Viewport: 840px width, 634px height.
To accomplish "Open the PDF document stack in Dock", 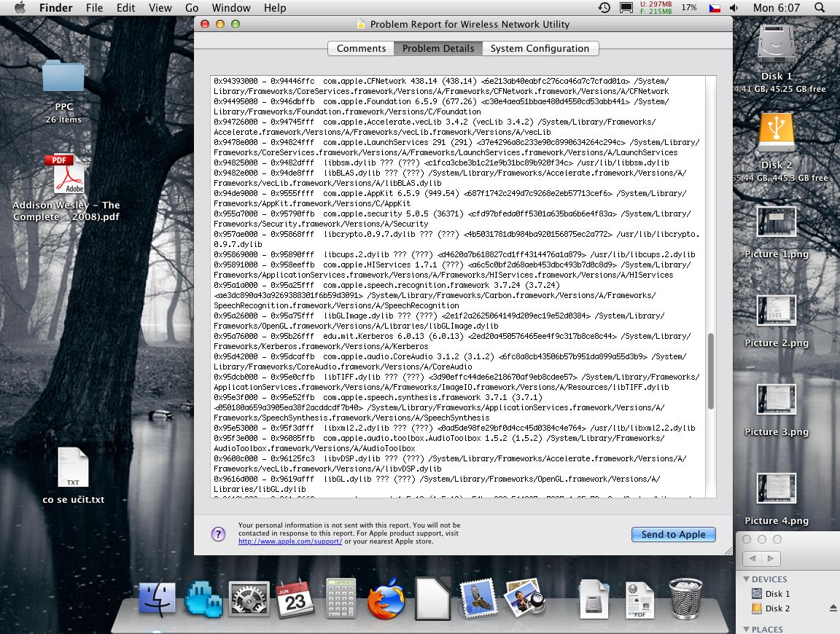I will click(639, 600).
